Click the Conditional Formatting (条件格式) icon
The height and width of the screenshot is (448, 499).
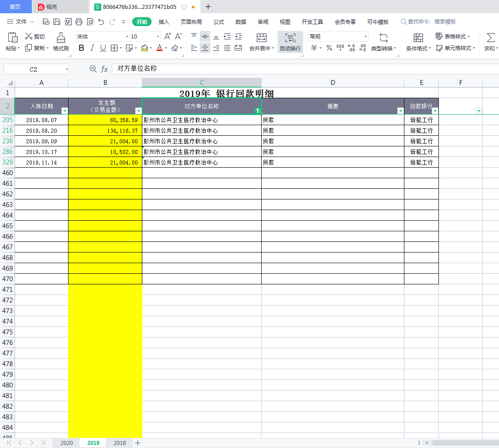pyautogui.click(x=418, y=38)
